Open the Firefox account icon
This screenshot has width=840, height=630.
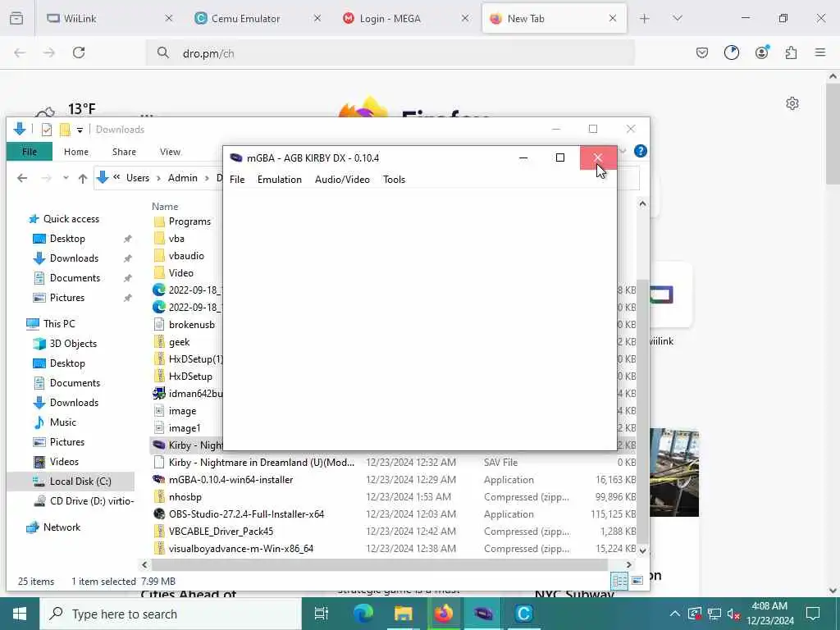(761, 52)
